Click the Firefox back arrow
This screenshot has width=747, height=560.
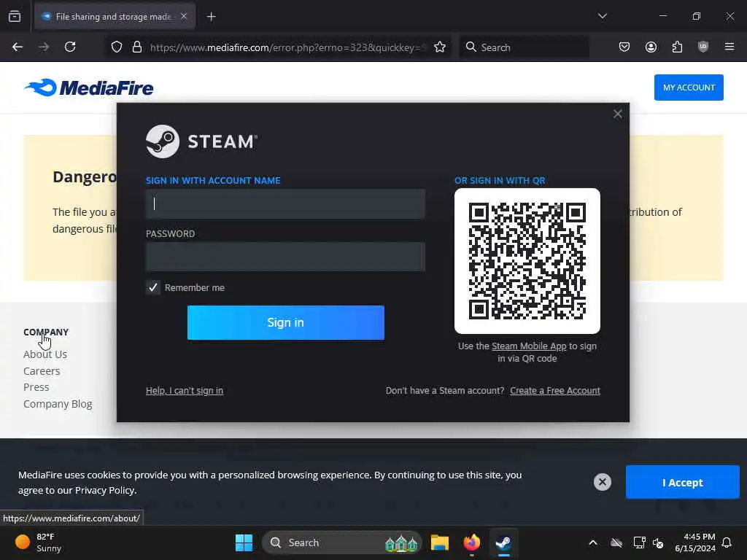pyautogui.click(x=18, y=47)
